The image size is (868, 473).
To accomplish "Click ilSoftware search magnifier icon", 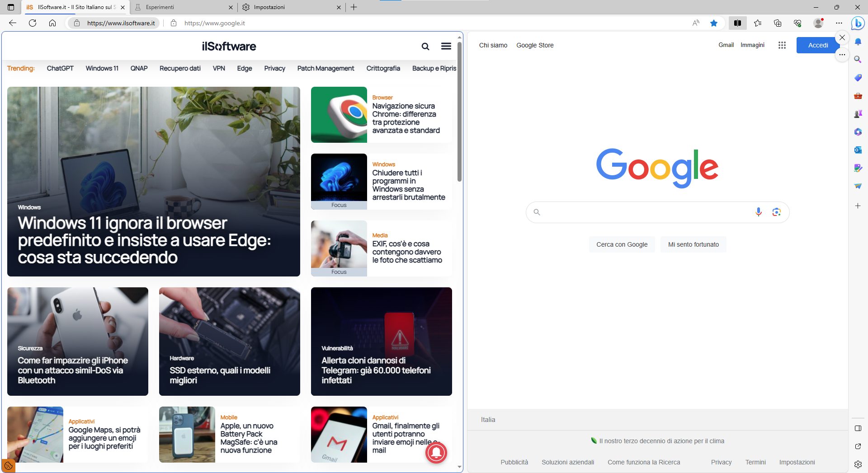I will 425,46.
